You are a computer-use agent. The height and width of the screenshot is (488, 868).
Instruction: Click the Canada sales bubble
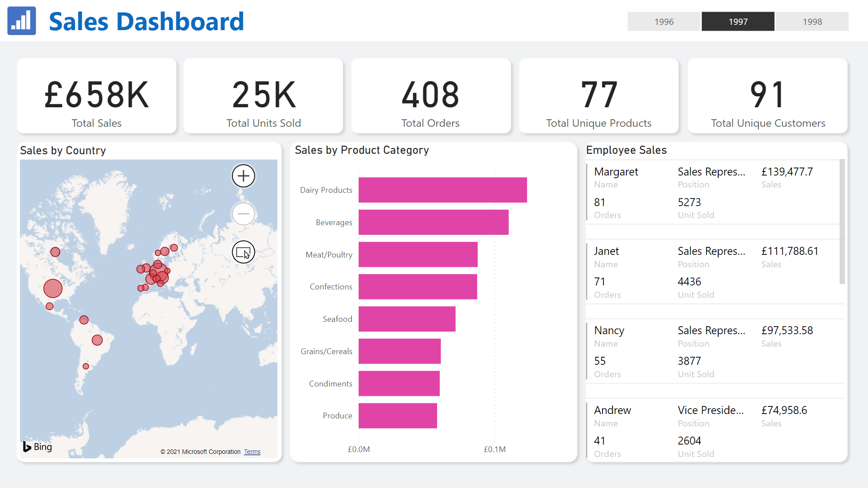tap(55, 252)
